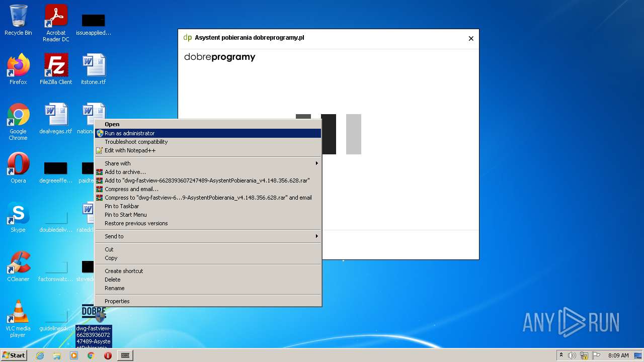Choose Compress and email...
The height and width of the screenshot is (362, 644).
tap(208, 189)
